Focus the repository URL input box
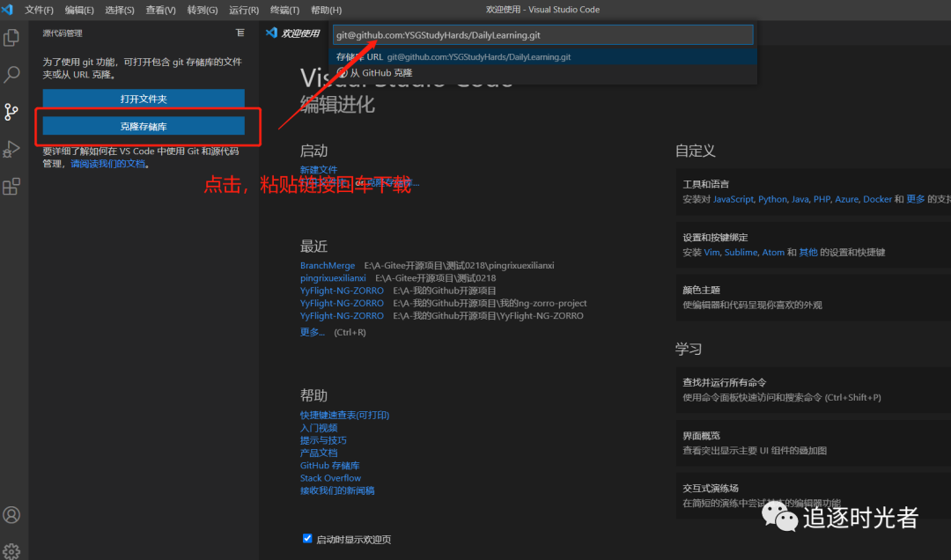Image resolution: width=951 pixels, height=560 pixels. [542, 34]
